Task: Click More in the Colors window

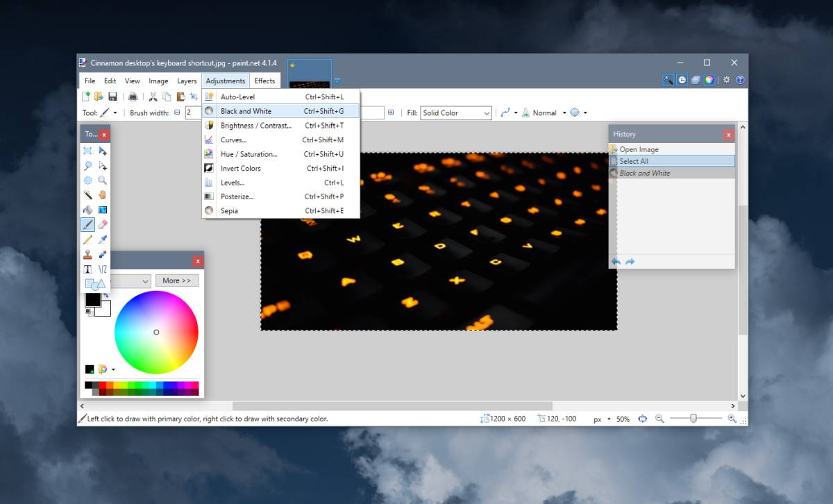Action: tap(177, 280)
